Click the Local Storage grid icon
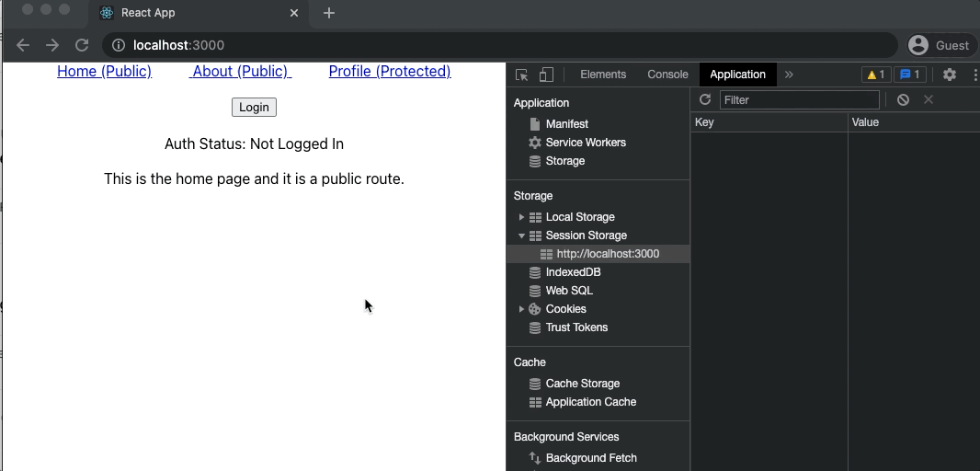The width and height of the screenshot is (980, 471). pos(535,217)
